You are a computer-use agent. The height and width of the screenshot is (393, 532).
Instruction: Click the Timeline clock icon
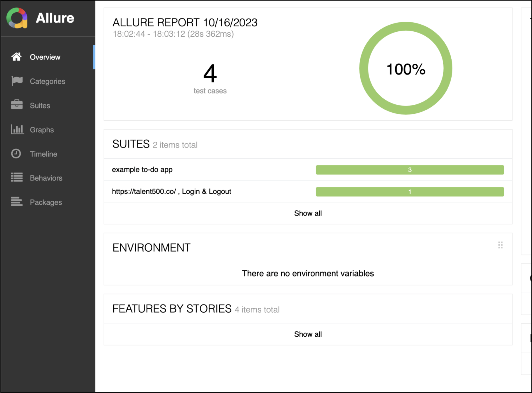[16, 154]
